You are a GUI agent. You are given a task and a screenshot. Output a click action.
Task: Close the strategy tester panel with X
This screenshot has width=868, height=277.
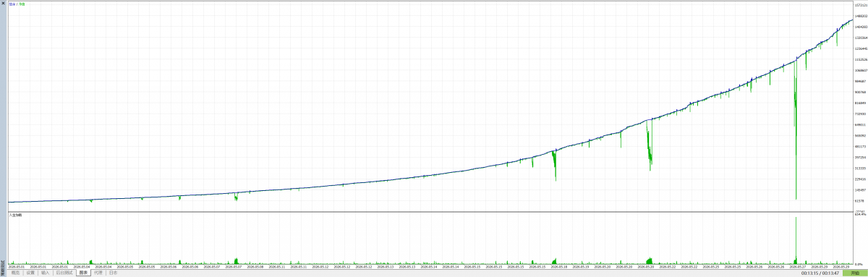(2, 4)
